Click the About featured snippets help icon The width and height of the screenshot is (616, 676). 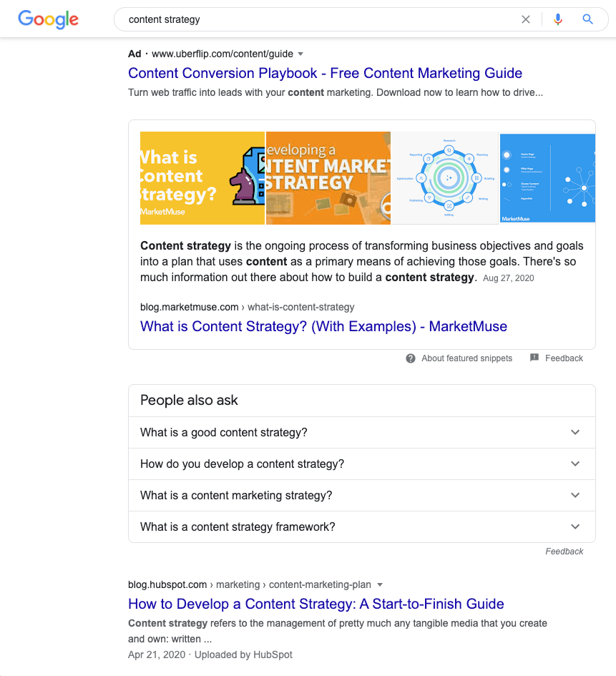pyautogui.click(x=411, y=358)
